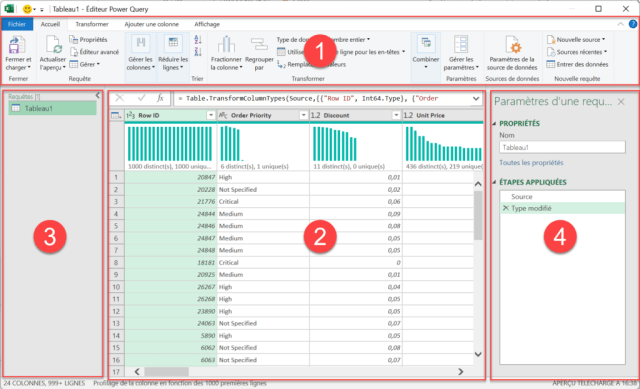Select the Source applied step
The height and width of the screenshot is (389, 640).
(562, 196)
